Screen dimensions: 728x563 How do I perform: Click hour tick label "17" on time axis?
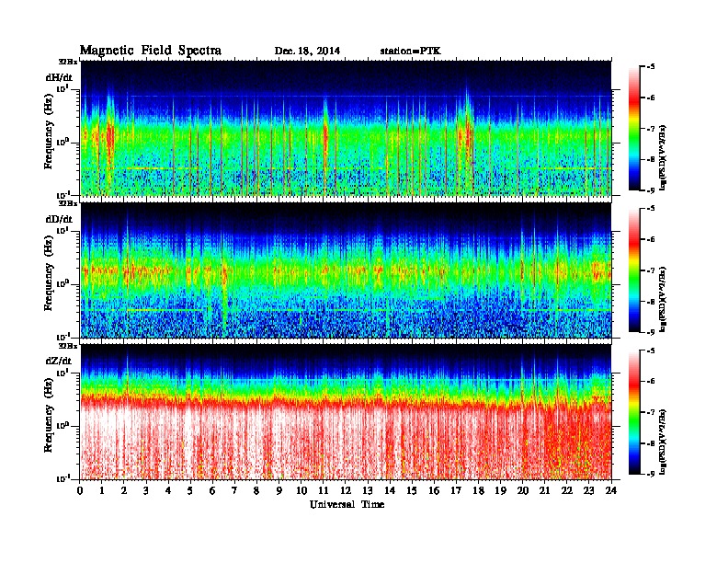[x=457, y=490]
